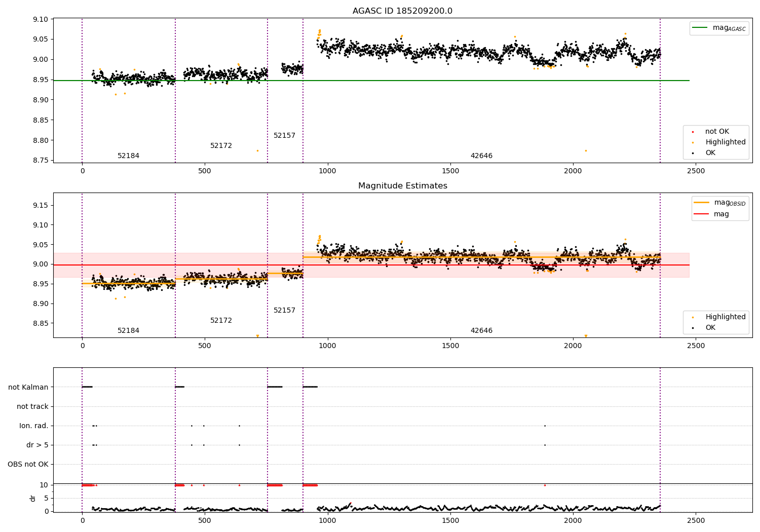This screenshot has height=532, width=760.
Task: Click OBSID label 52172 in top plot
Action: point(221,146)
